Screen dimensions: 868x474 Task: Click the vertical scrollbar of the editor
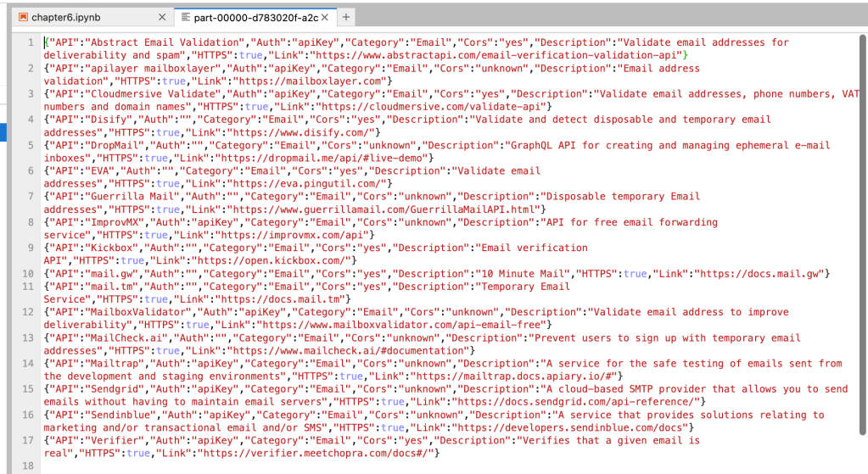tap(862, 170)
